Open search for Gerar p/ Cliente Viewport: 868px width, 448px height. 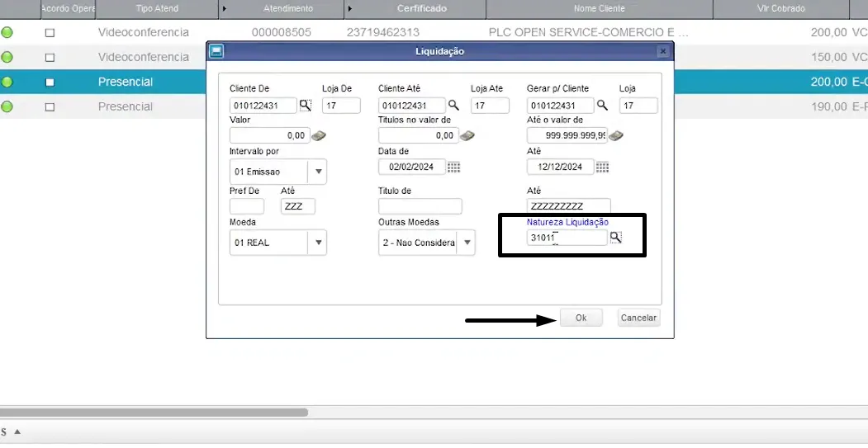coord(602,105)
